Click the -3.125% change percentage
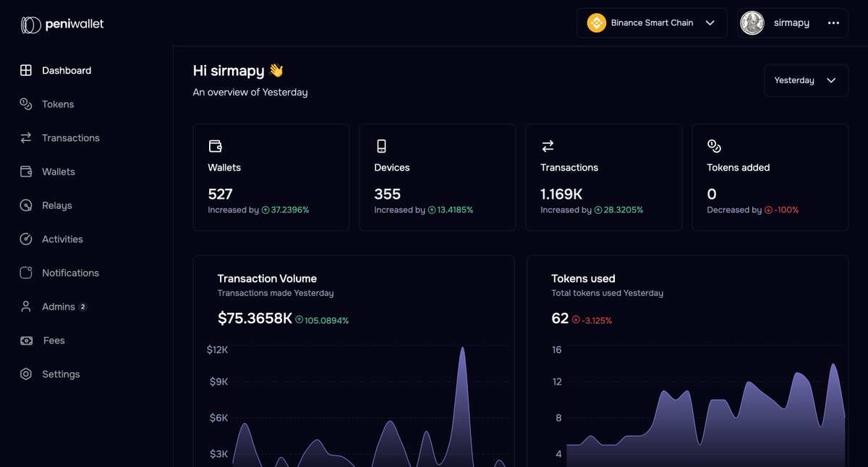868x467 pixels. tap(597, 320)
